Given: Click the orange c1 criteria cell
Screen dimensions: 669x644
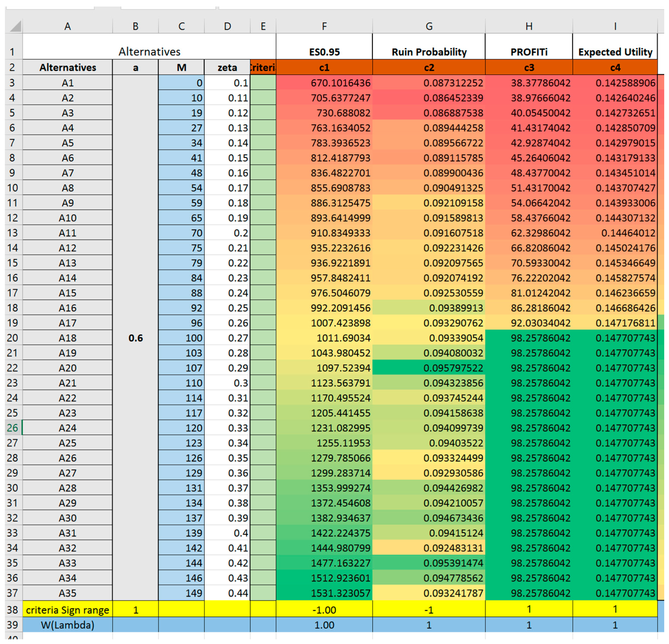Looking at the screenshot, I should [324, 68].
